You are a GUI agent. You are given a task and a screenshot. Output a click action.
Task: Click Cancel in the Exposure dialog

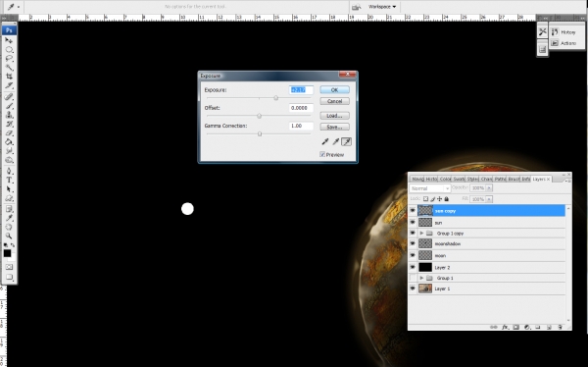click(334, 101)
